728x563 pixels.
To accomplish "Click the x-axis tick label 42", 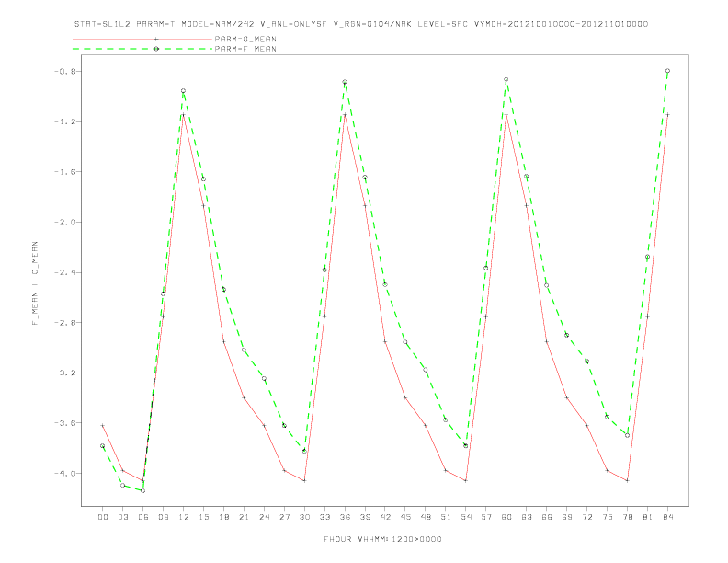I will tap(385, 517).
